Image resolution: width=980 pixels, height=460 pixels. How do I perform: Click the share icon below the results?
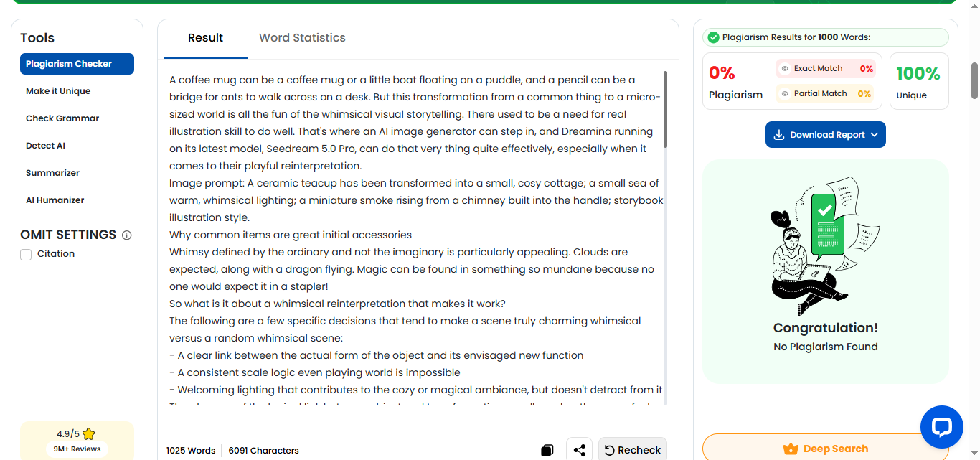click(x=580, y=450)
